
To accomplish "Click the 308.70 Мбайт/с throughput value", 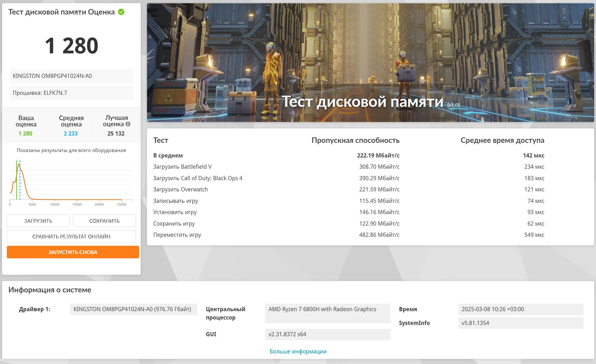I will 379,167.
